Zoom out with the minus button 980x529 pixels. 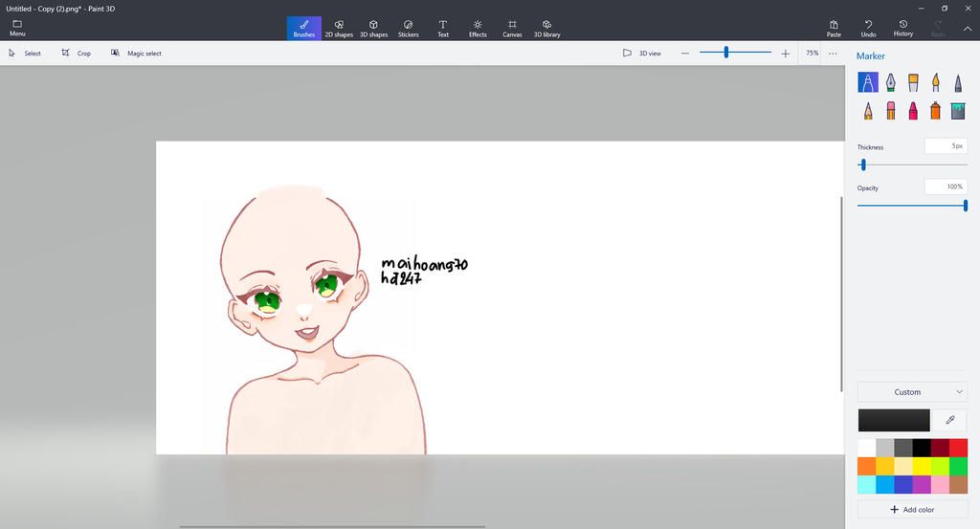coord(685,53)
